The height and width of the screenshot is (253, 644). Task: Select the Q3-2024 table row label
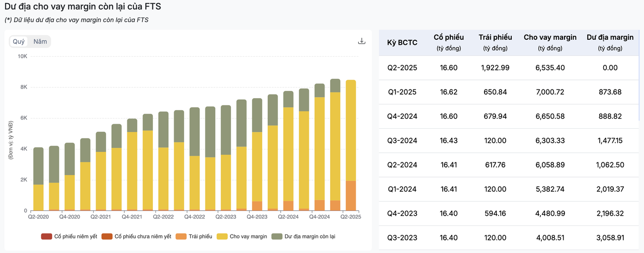[402, 141]
